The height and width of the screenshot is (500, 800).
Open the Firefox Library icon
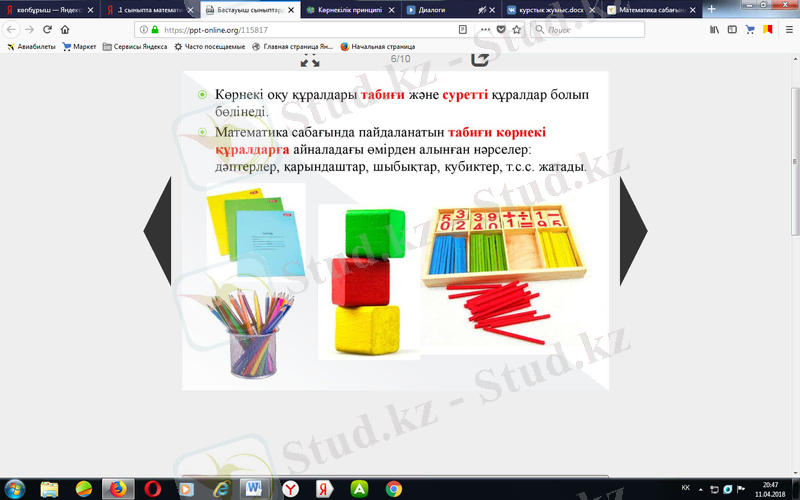714,30
